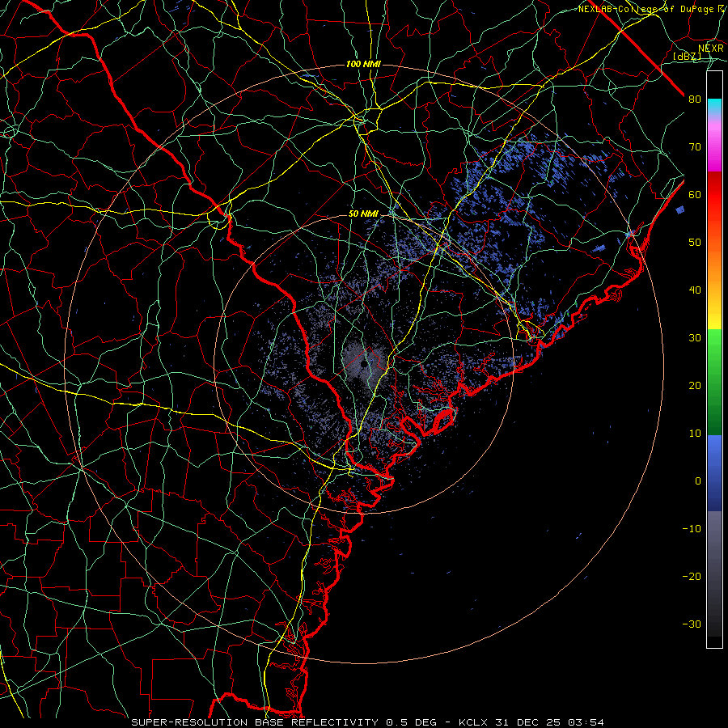
Task: Select the 50 value on dBZ scale
Action: tap(695, 242)
